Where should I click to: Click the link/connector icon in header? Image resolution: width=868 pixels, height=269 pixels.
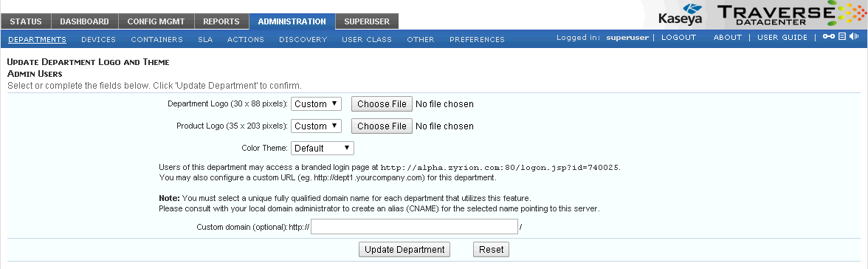(x=829, y=37)
